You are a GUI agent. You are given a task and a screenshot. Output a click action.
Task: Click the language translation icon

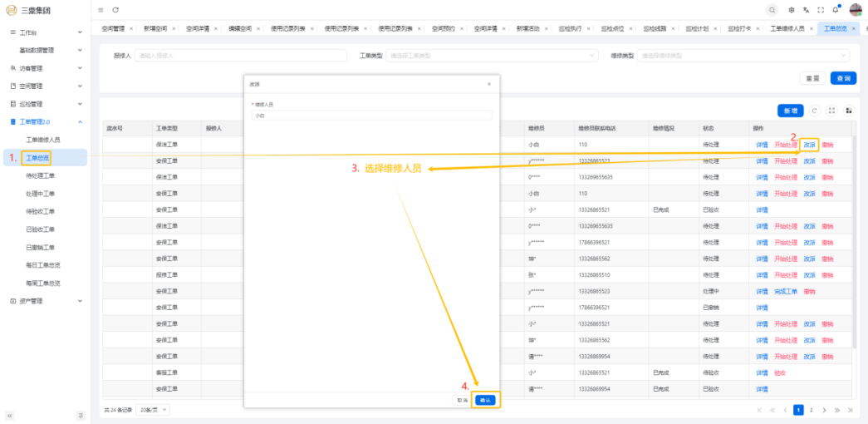pos(806,9)
